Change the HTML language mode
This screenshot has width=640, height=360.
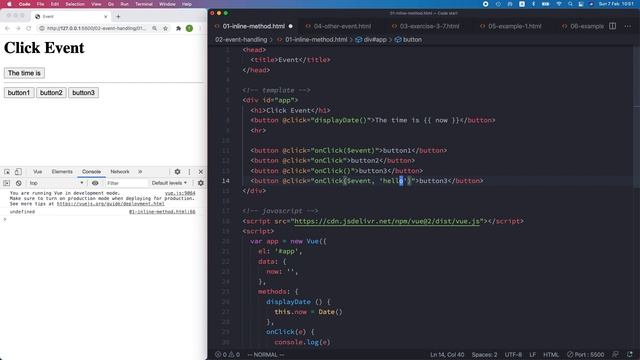[551, 355]
